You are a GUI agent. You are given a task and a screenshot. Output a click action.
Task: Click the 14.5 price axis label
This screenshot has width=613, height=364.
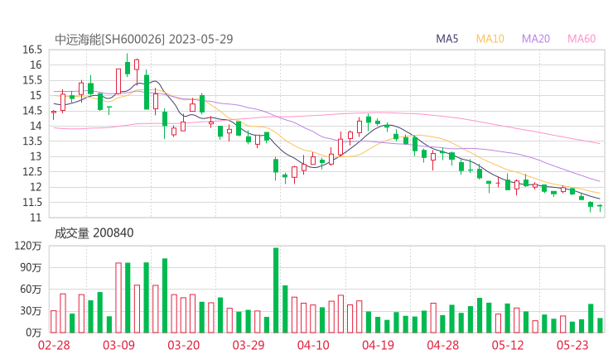[32, 111]
